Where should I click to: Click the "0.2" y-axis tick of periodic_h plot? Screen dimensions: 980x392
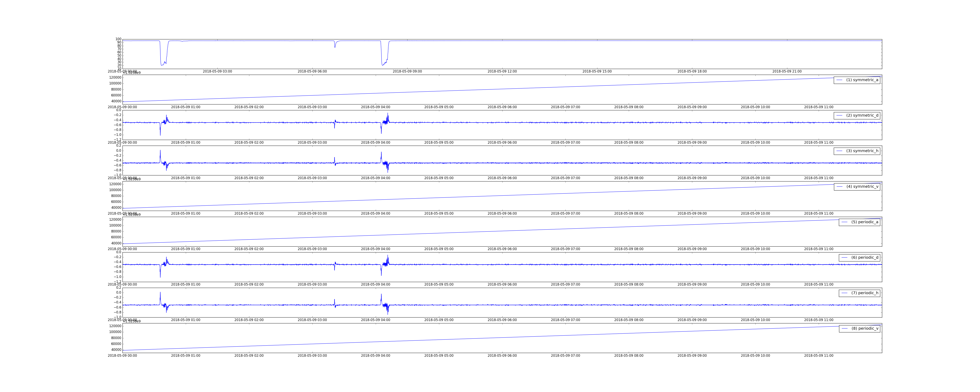(x=118, y=288)
